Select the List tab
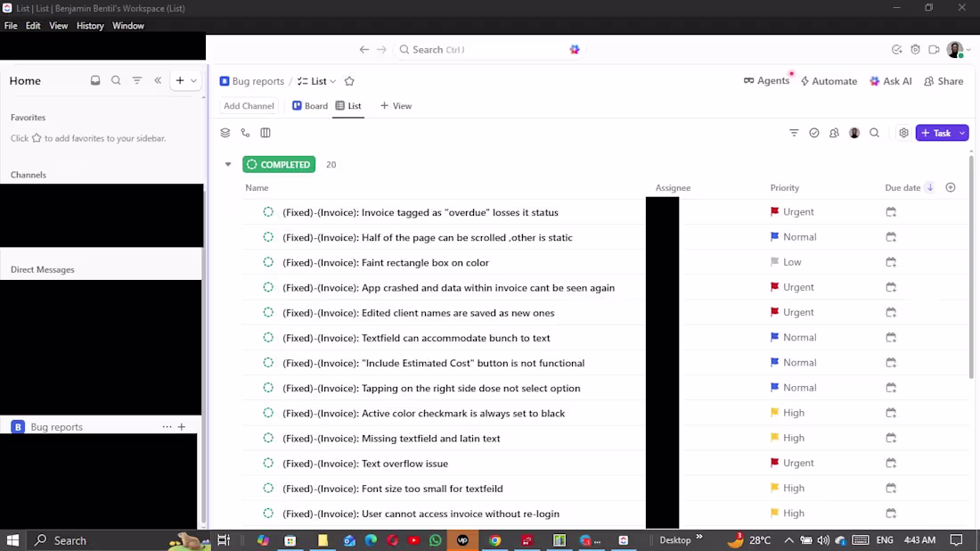980x551 pixels. point(348,106)
